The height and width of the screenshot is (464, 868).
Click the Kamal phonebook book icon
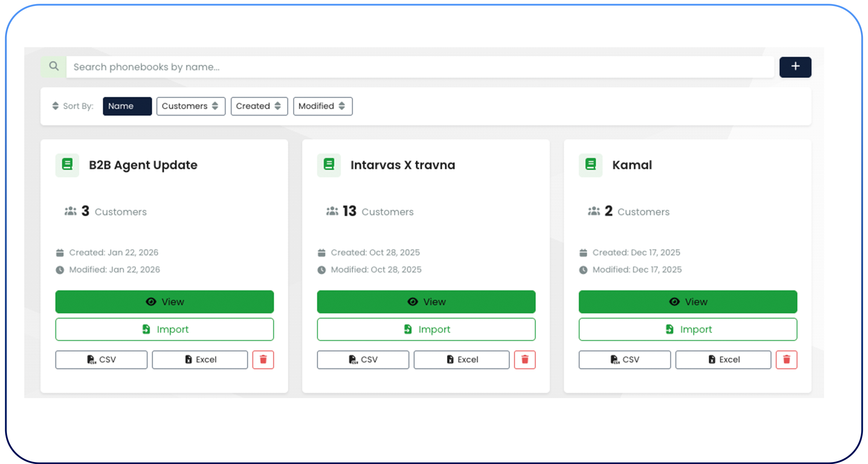coord(590,165)
